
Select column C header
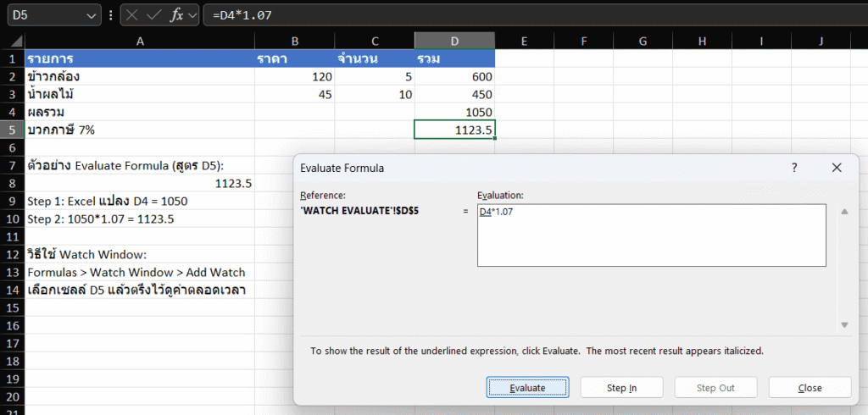coord(375,41)
